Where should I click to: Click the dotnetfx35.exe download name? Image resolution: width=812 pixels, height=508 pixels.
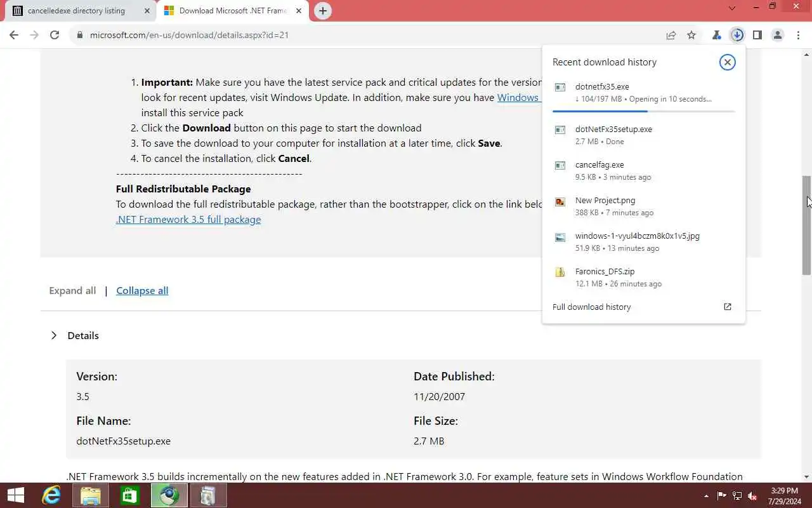(x=602, y=86)
